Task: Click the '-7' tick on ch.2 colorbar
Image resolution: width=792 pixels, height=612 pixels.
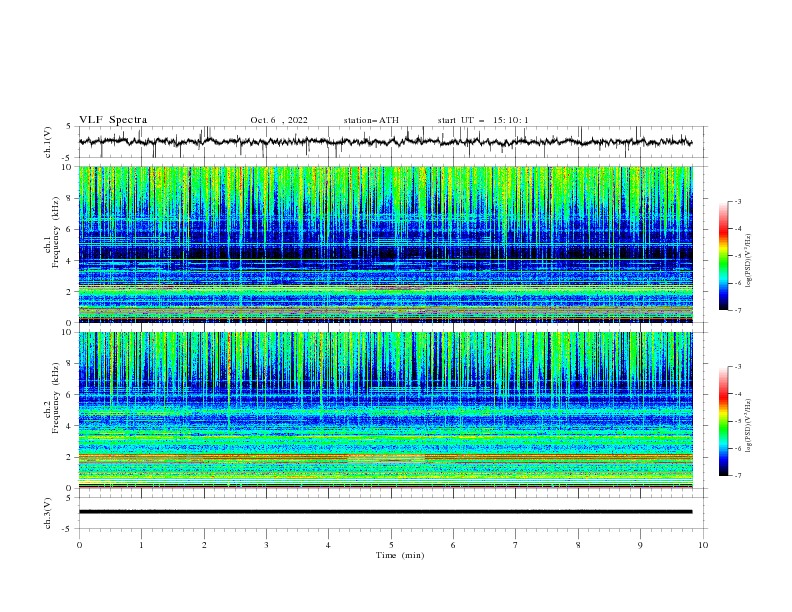Action: coord(738,475)
